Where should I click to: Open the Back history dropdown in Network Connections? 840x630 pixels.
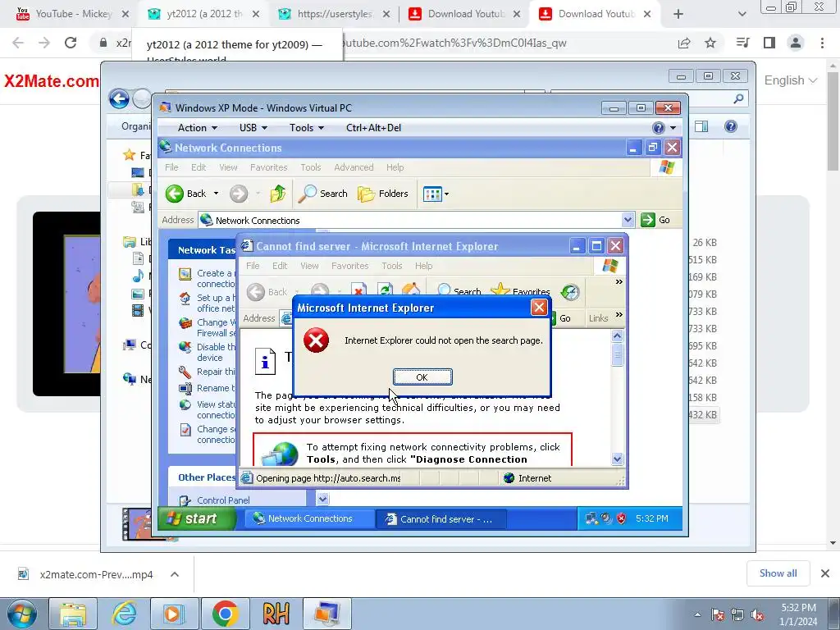coord(216,194)
